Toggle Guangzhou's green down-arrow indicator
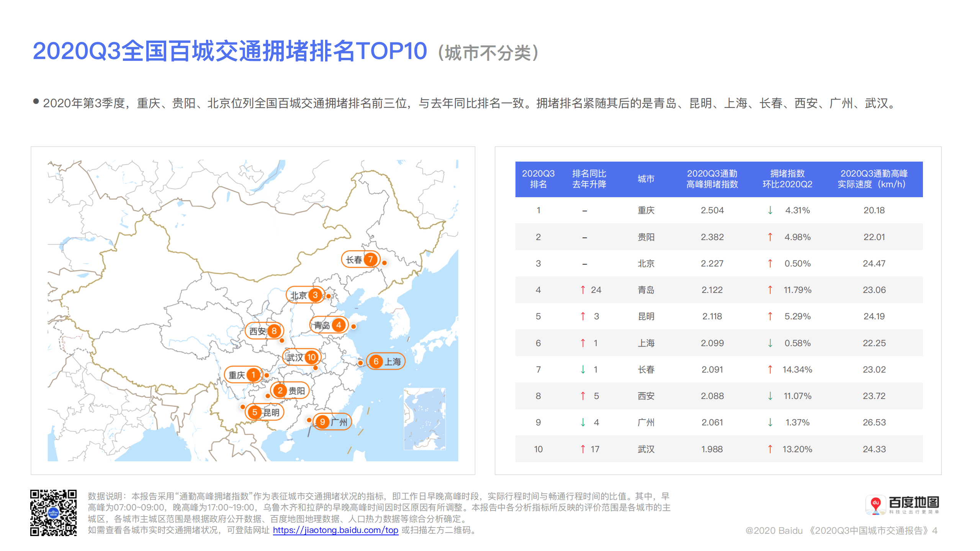Viewport: 980px width, 551px height. coord(583,422)
